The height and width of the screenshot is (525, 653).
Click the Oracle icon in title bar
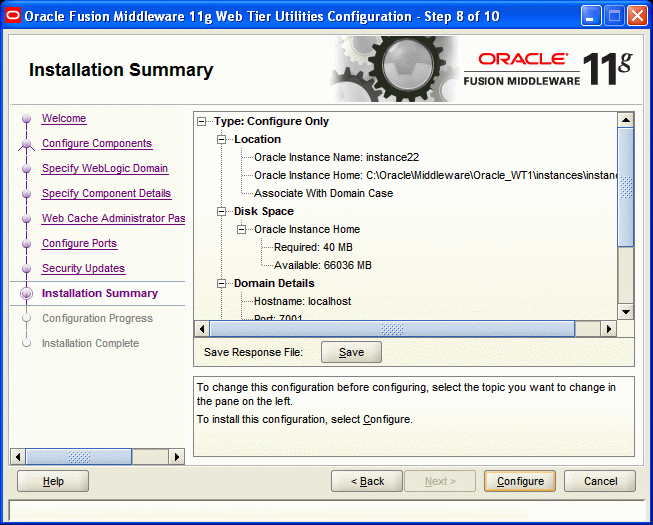click(13, 16)
